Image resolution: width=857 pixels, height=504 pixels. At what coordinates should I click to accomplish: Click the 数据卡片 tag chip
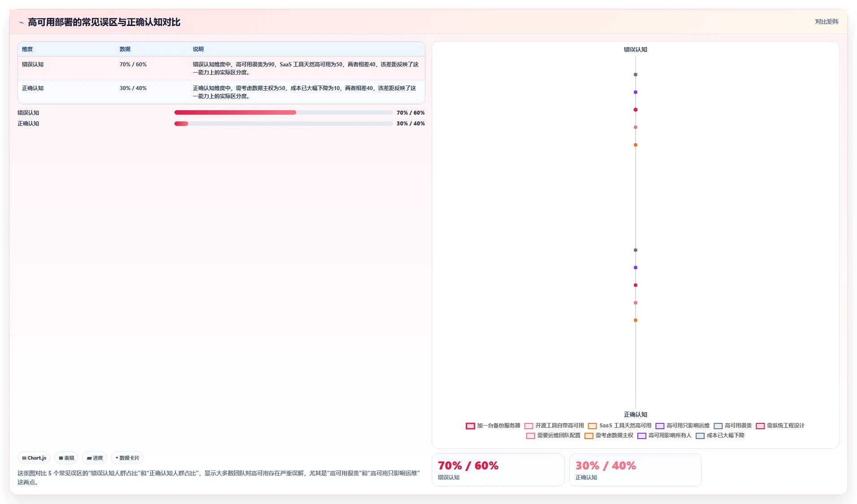click(x=127, y=458)
